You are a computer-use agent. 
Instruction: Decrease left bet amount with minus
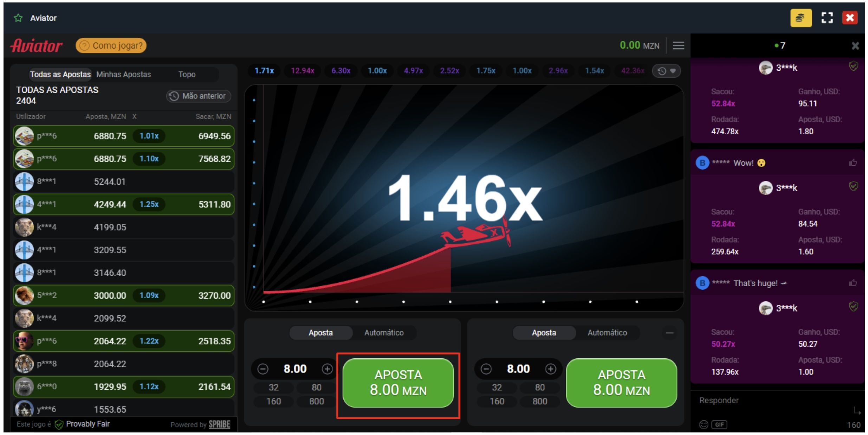[263, 369]
